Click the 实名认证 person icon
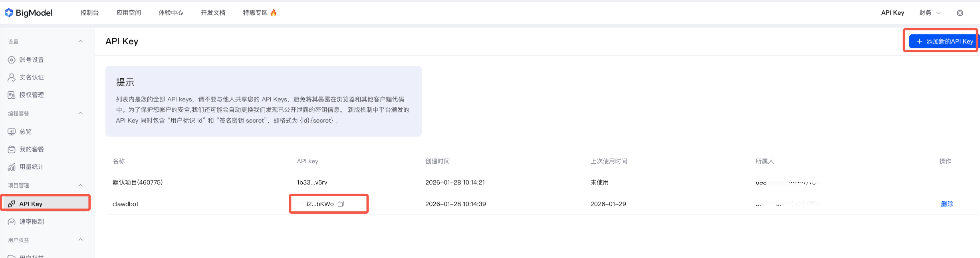980x258 pixels. click(x=12, y=77)
